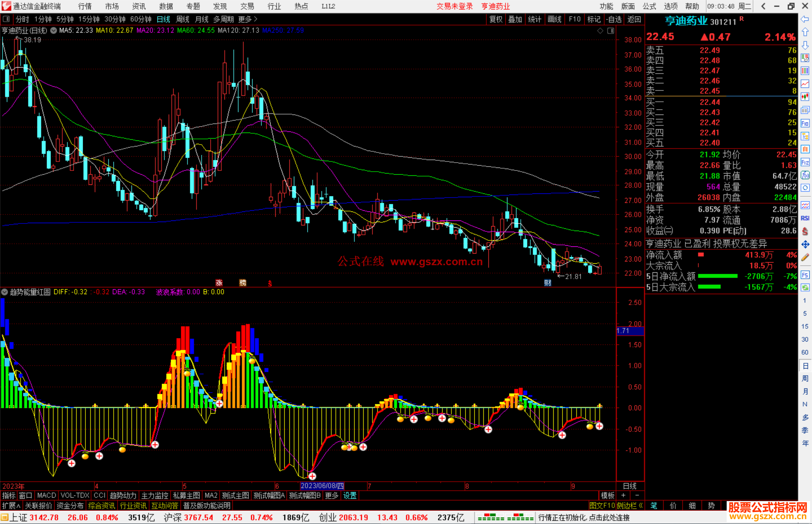This screenshot has width=812, height=524.
Task: Click the F12 sidebar icon
Action: click(x=805, y=162)
